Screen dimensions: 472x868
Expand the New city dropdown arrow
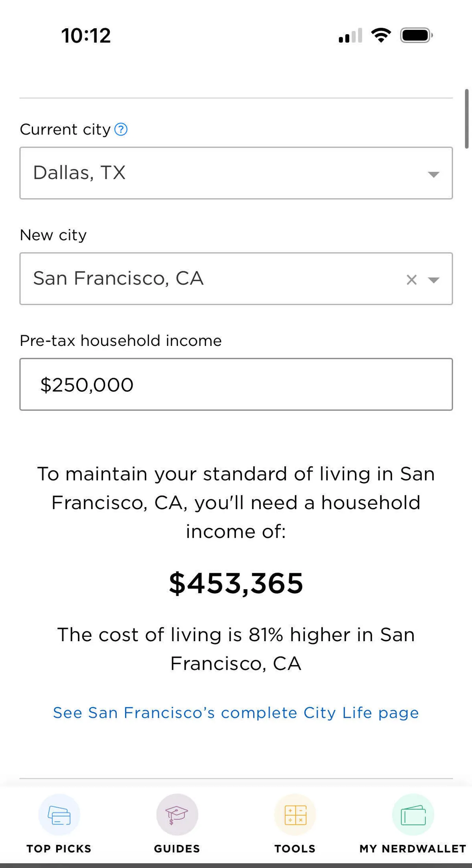433,280
